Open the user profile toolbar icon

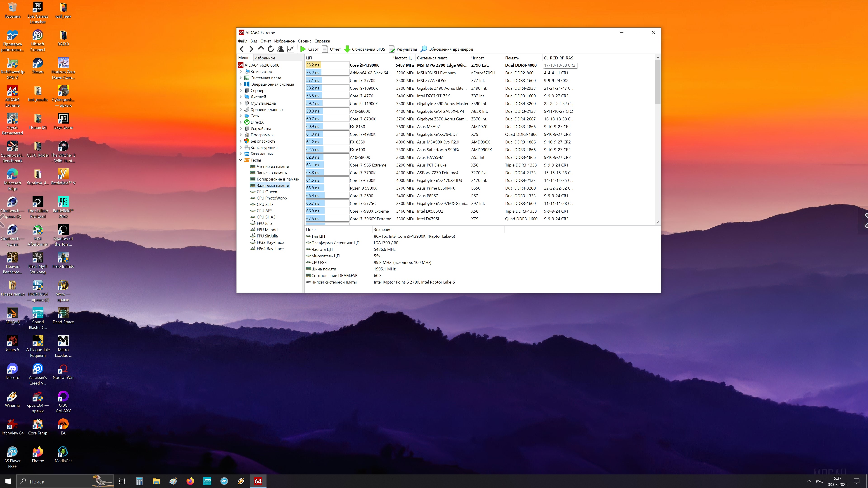click(x=280, y=49)
